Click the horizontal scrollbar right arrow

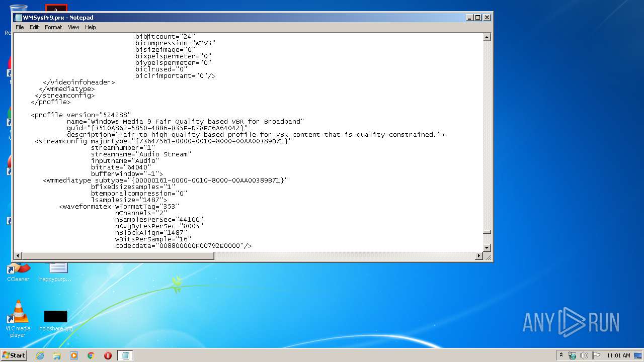479,256
